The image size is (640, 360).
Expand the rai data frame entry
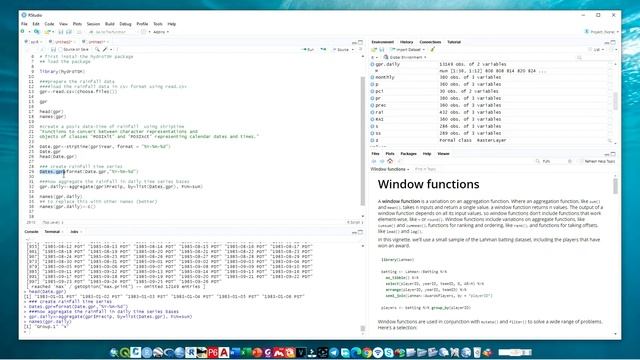(x=372, y=112)
